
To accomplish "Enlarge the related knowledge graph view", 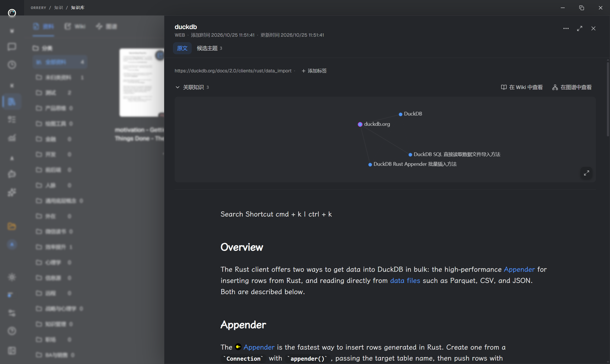I will (x=586, y=173).
